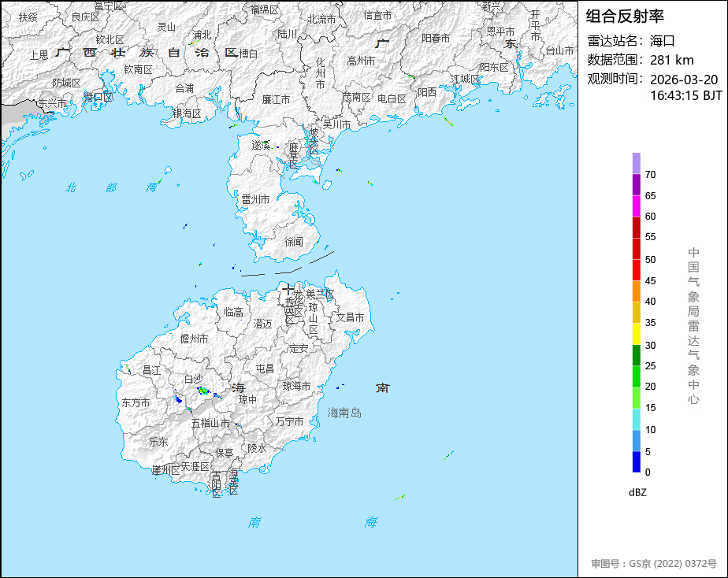Image resolution: width=728 pixels, height=578 pixels.
Task: Click the 北部湾 sea label
Action: point(111,187)
